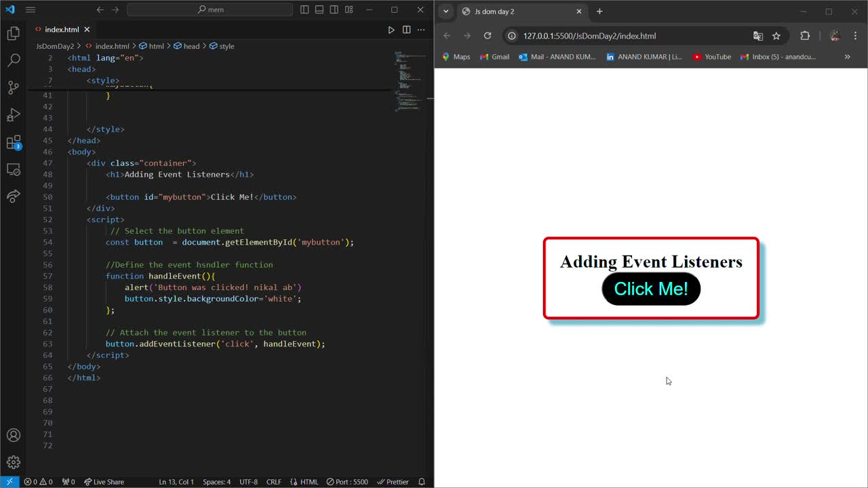
Task: Bookmark this page with the star icon
Action: (x=776, y=36)
